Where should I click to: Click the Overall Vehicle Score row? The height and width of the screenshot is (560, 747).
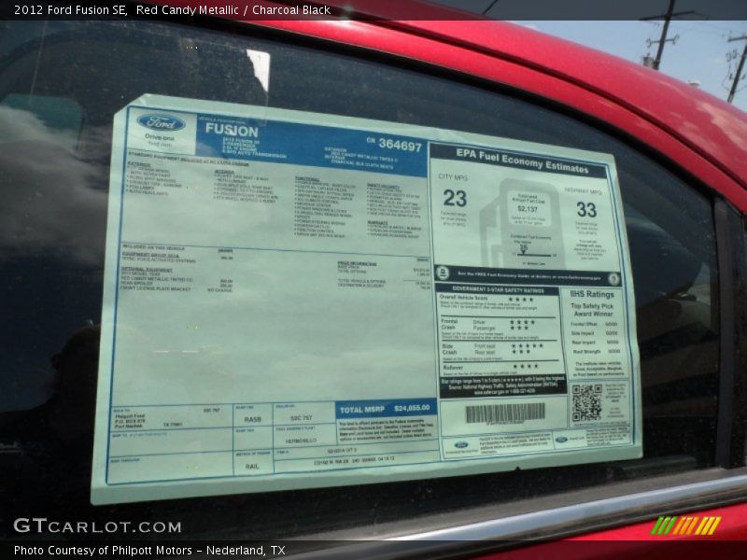coord(497,302)
